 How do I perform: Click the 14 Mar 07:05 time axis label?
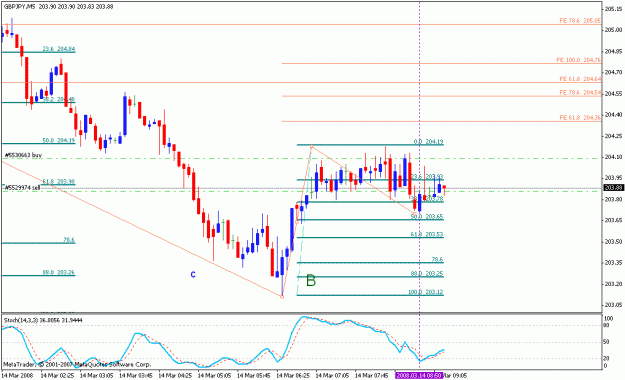(x=332, y=376)
